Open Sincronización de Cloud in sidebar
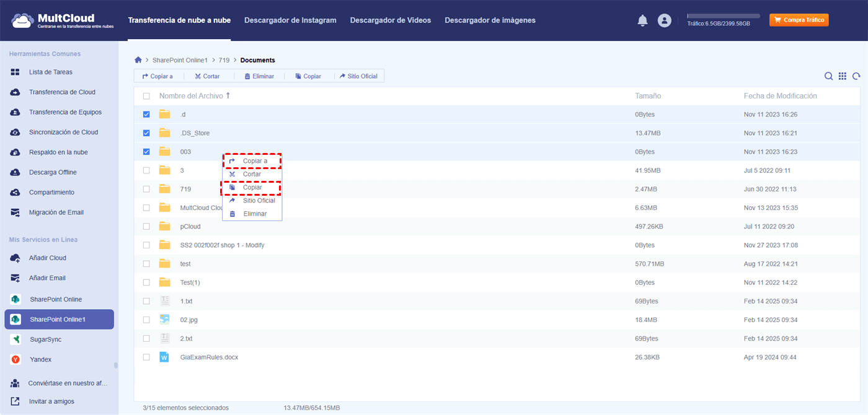Viewport: 868px width, 415px height. pos(63,132)
